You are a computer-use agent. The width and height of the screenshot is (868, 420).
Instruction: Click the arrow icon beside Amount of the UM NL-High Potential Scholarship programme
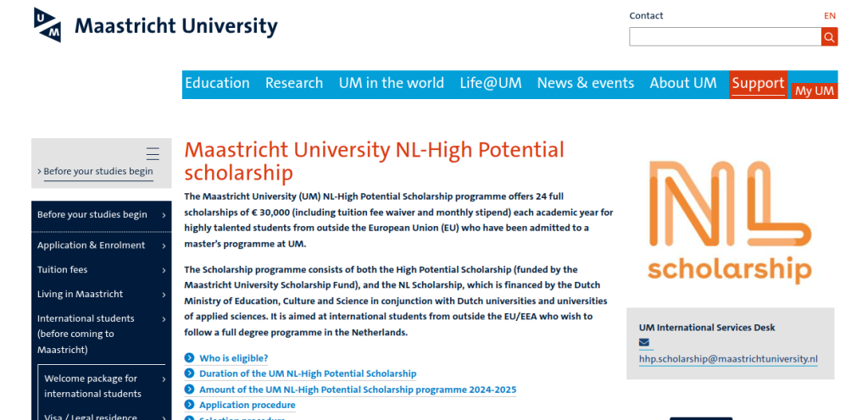[189, 389]
